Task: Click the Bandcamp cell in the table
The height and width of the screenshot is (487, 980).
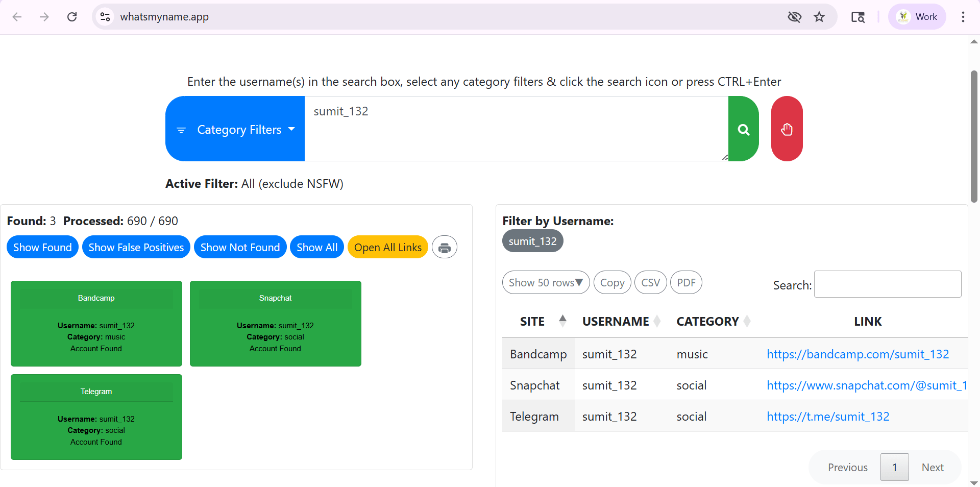Action: coord(538,354)
